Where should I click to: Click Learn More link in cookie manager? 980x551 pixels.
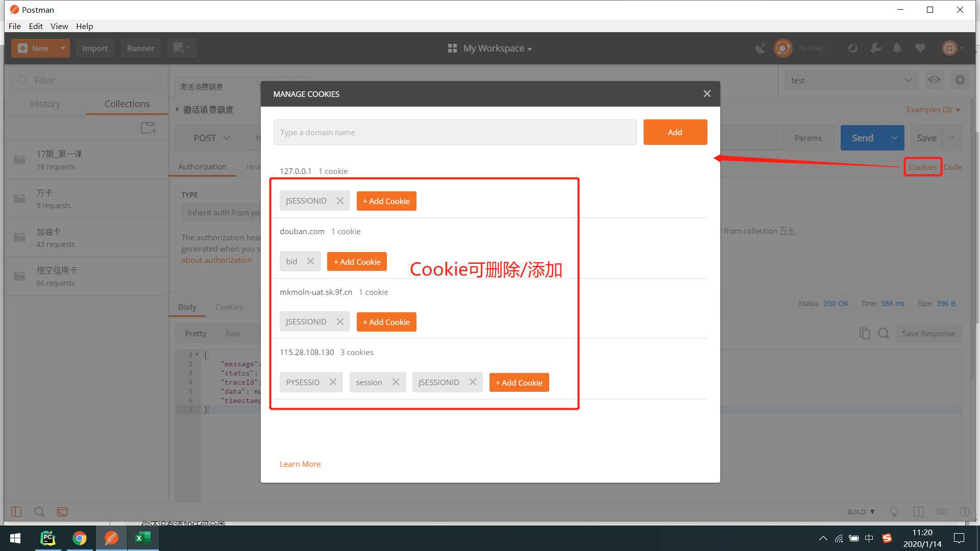pyautogui.click(x=300, y=464)
